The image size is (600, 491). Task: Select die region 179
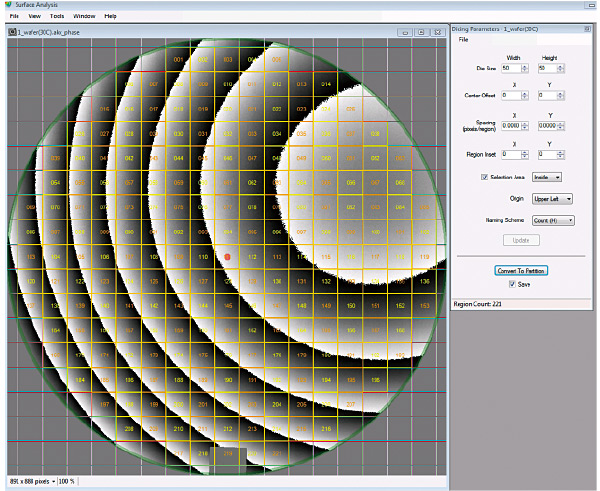(302, 355)
